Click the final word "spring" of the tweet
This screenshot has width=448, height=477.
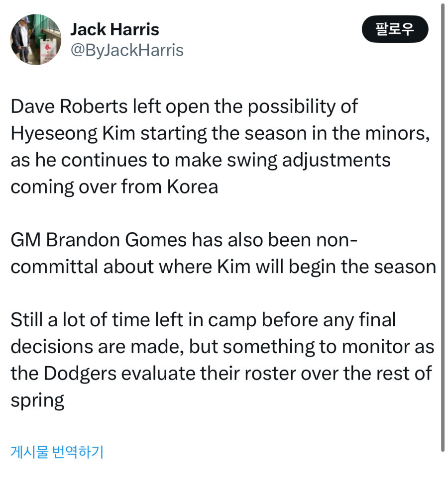point(37,400)
